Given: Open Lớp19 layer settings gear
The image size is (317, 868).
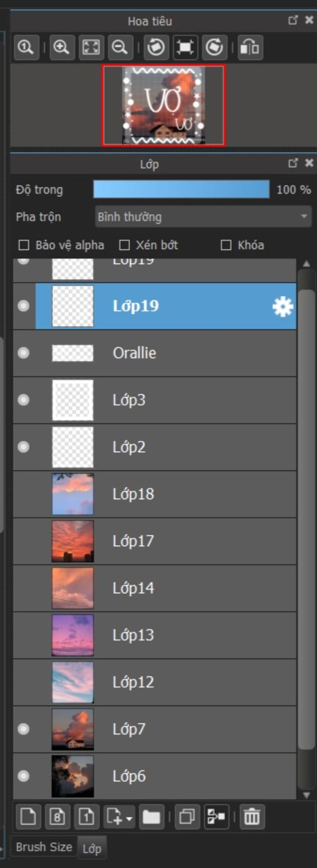Looking at the screenshot, I should point(283,306).
